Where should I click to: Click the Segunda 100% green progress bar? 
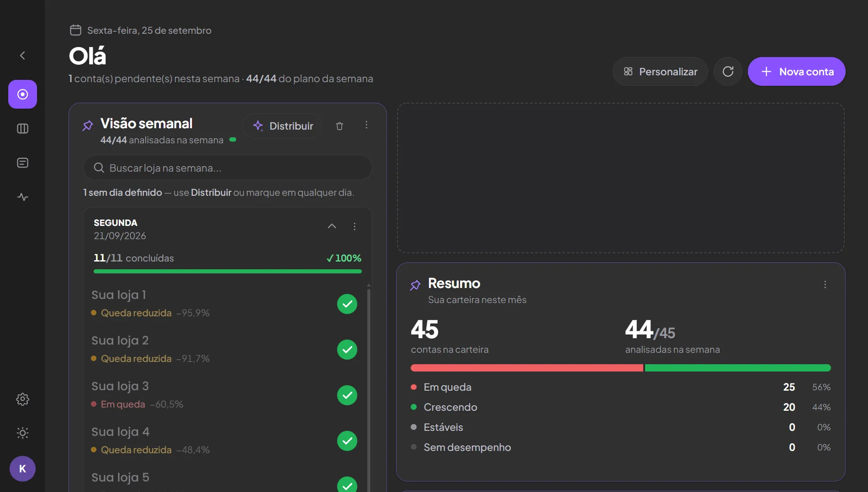click(228, 272)
